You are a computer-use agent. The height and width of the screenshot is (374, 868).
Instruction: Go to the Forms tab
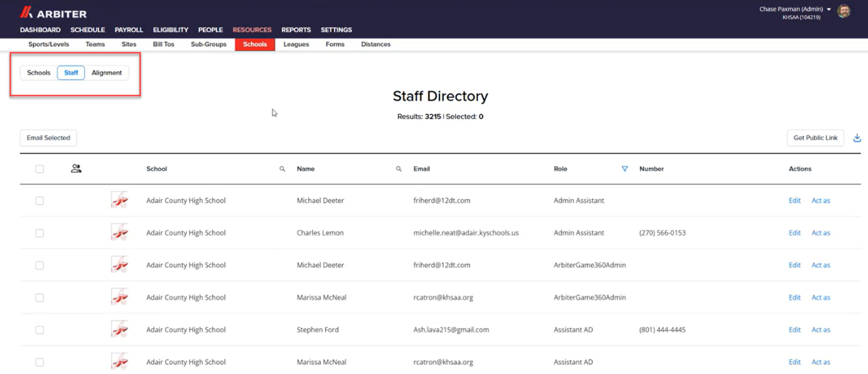(335, 45)
